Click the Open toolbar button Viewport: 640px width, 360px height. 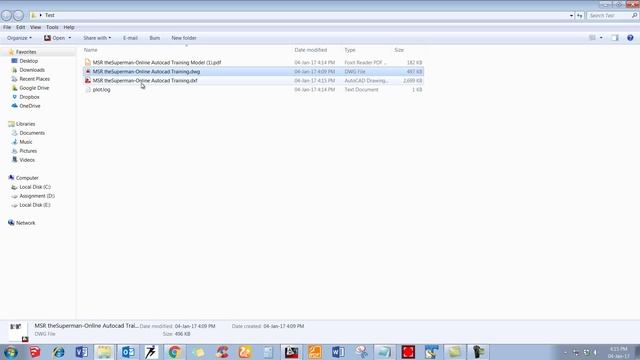(x=55, y=38)
